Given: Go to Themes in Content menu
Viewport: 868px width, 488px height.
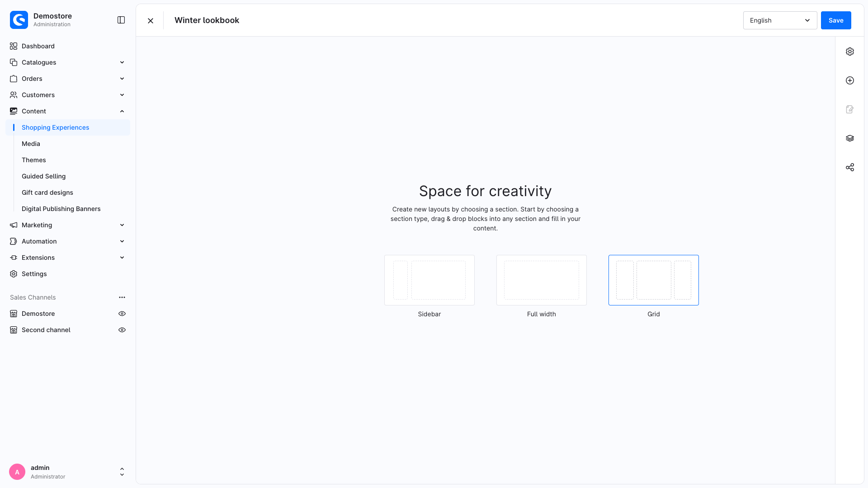Looking at the screenshot, I should 34,160.
